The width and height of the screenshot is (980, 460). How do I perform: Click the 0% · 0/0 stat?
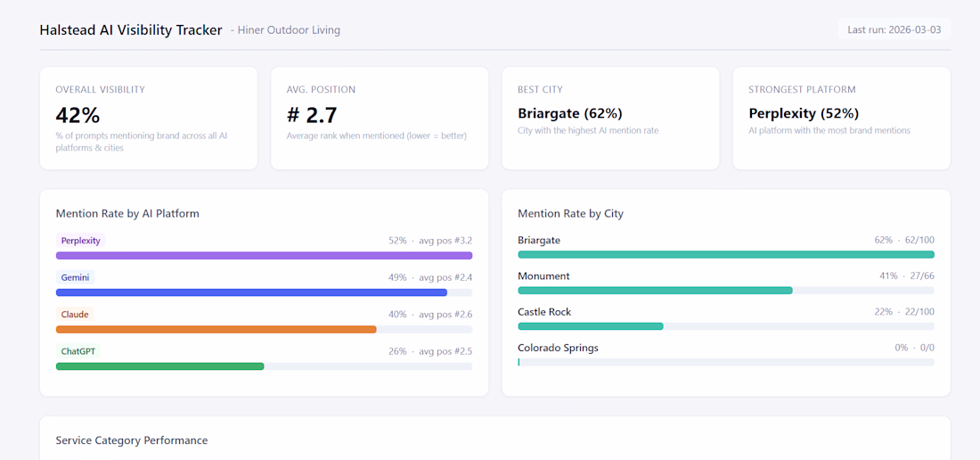point(914,349)
